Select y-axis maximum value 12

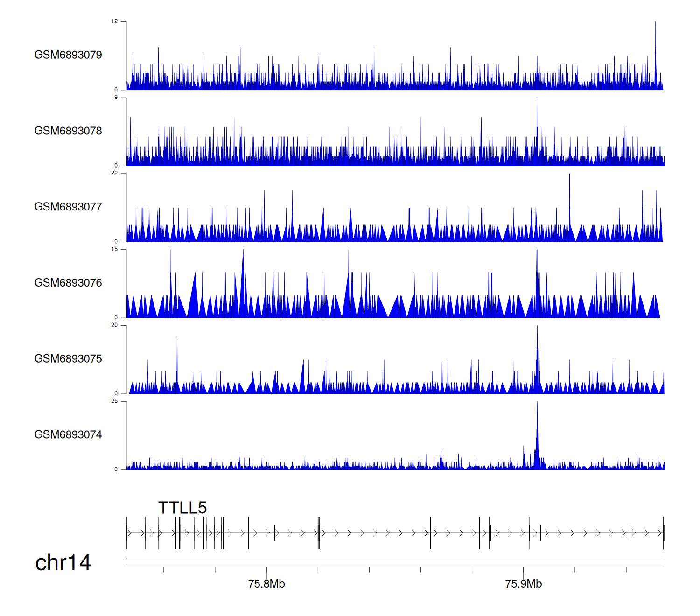pos(114,21)
